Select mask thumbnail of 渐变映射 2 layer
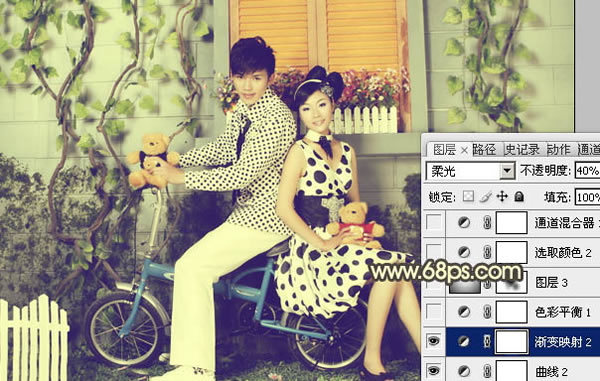600x381 pixels. pos(512,341)
